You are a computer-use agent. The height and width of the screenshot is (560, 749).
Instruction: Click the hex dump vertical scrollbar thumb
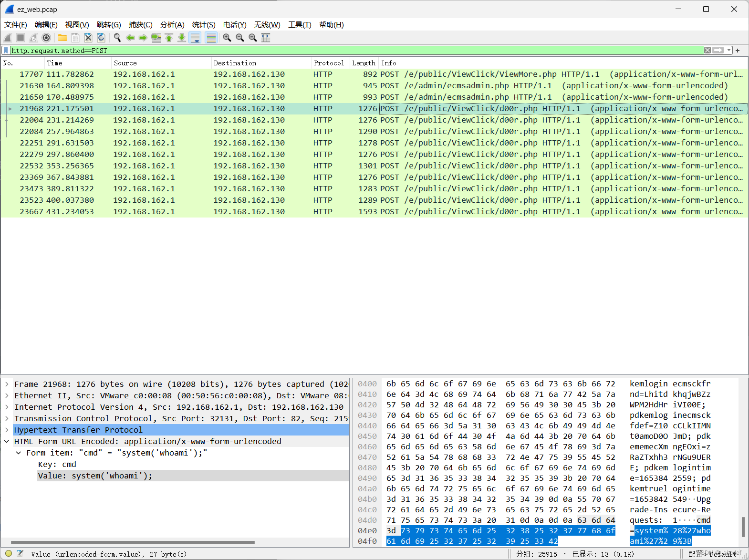coord(743,527)
